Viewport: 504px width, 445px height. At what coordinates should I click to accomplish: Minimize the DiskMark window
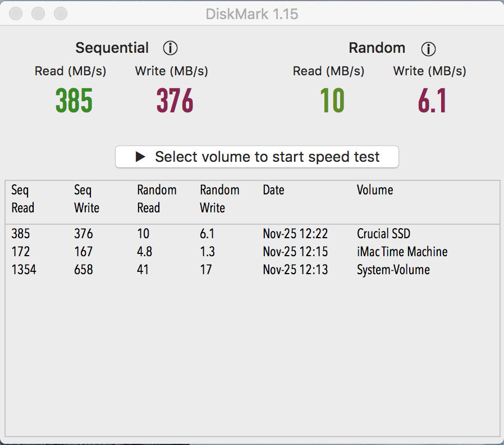38,13
